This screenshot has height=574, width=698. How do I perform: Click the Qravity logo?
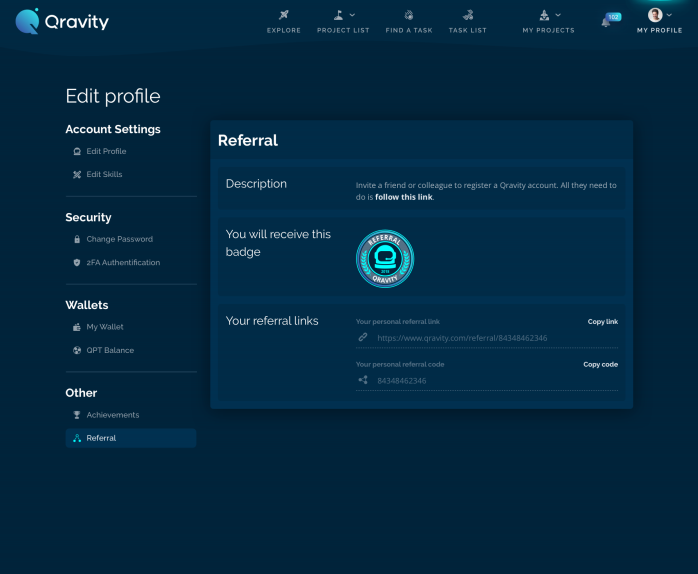(x=62, y=21)
